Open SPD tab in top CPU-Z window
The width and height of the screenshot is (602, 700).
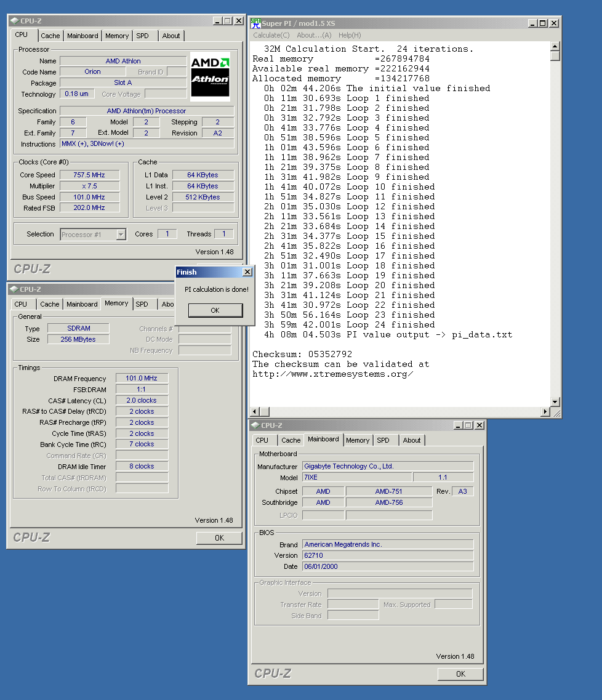[x=142, y=36]
